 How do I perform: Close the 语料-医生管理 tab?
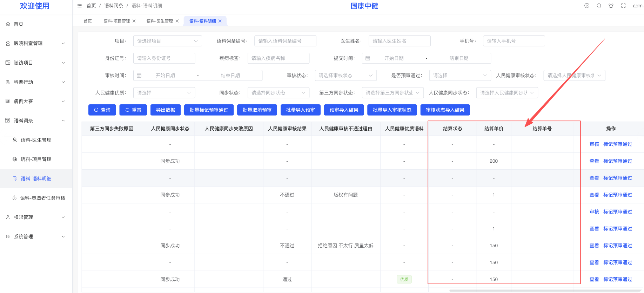(x=177, y=21)
